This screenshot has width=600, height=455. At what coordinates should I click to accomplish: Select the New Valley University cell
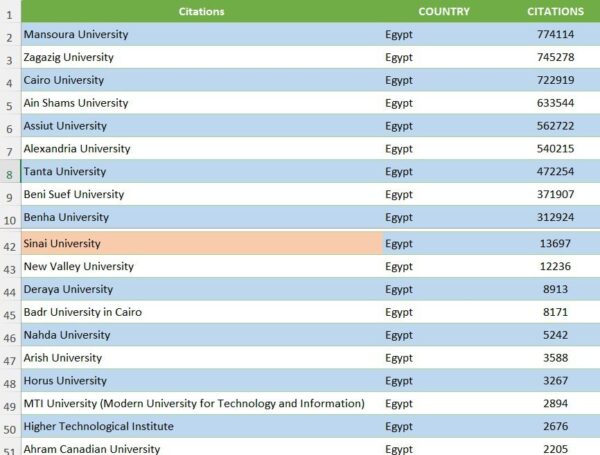pos(79,267)
